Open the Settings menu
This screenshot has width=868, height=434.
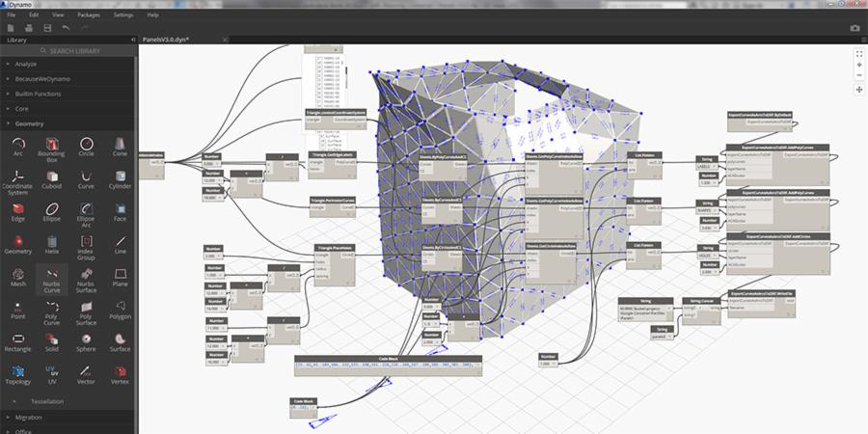[123, 14]
